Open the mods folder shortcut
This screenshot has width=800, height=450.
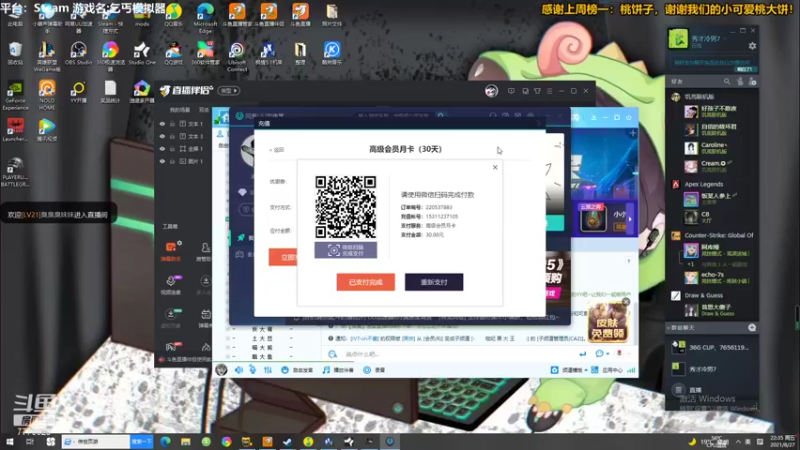pyautogui.click(x=142, y=17)
